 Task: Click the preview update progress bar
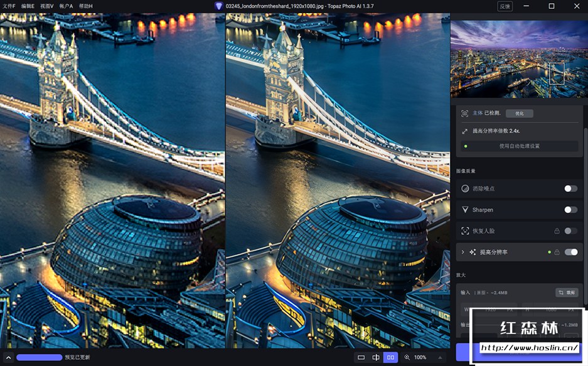tap(40, 357)
